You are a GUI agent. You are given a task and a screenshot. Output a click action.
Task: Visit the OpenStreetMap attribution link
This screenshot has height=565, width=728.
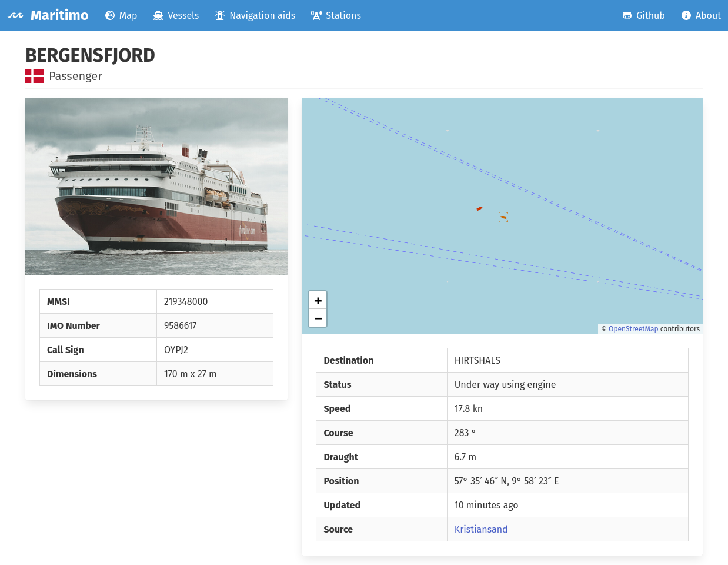click(633, 329)
